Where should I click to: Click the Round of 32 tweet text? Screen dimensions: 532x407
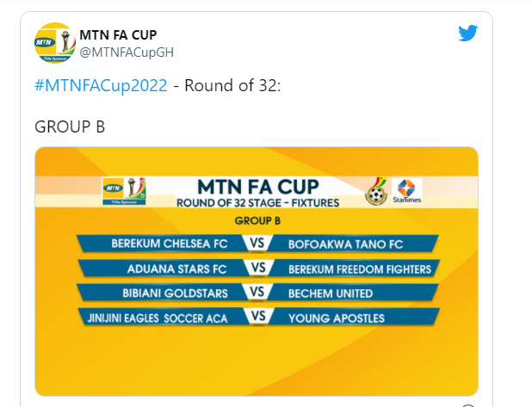click(232, 85)
